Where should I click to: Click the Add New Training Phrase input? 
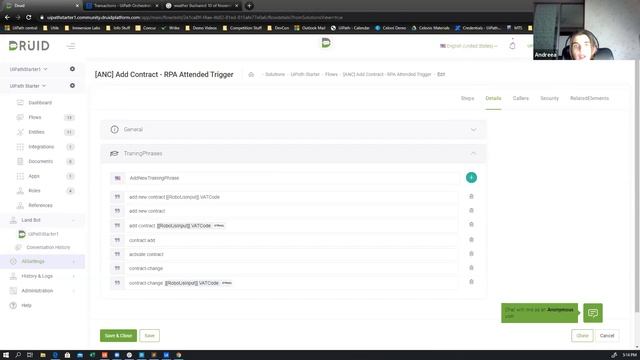[x=292, y=178]
